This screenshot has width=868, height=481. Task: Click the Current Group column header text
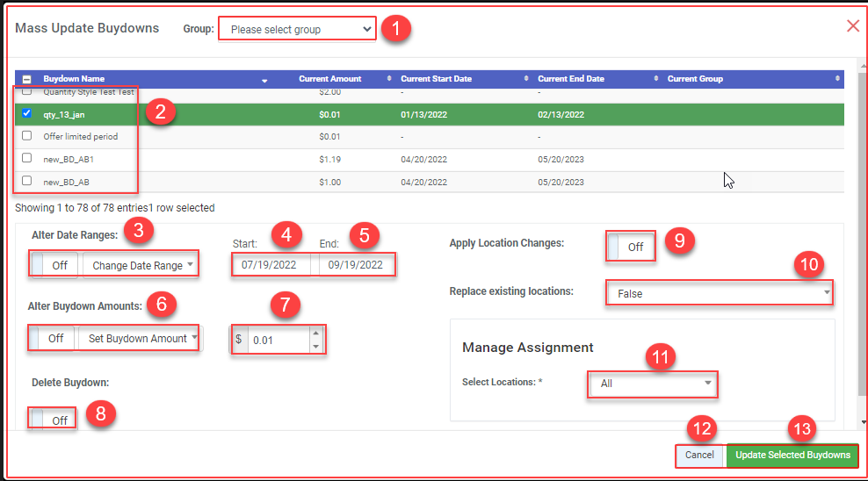point(695,78)
